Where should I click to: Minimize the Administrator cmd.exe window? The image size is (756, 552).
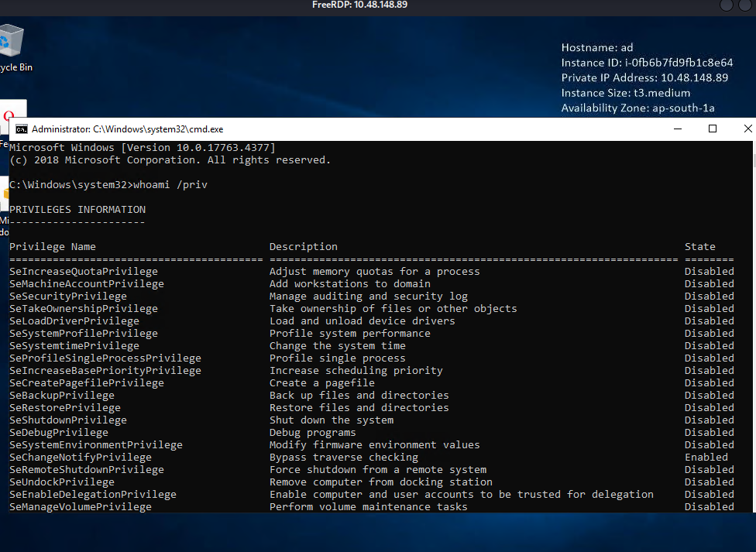pos(678,129)
